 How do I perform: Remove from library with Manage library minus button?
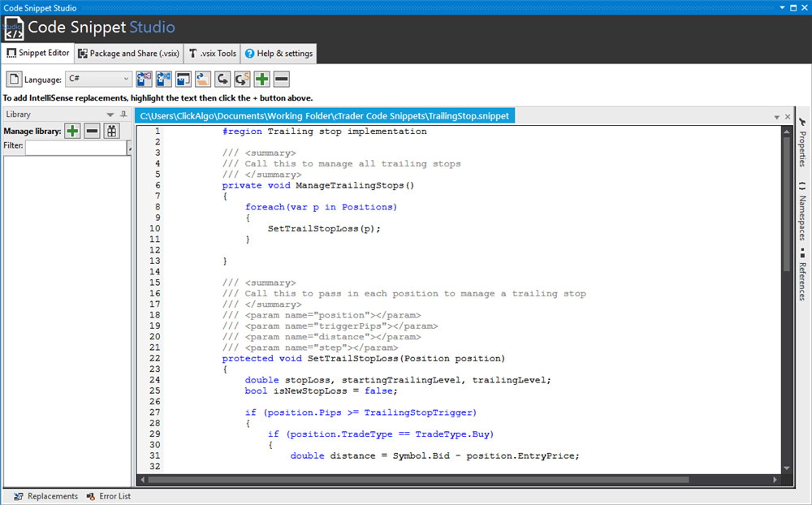click(93, 131)
